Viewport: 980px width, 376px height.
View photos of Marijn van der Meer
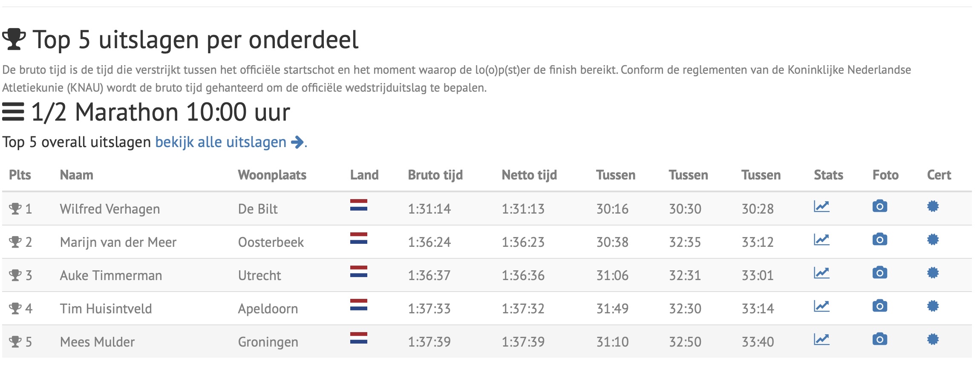(x=880, y=240)
